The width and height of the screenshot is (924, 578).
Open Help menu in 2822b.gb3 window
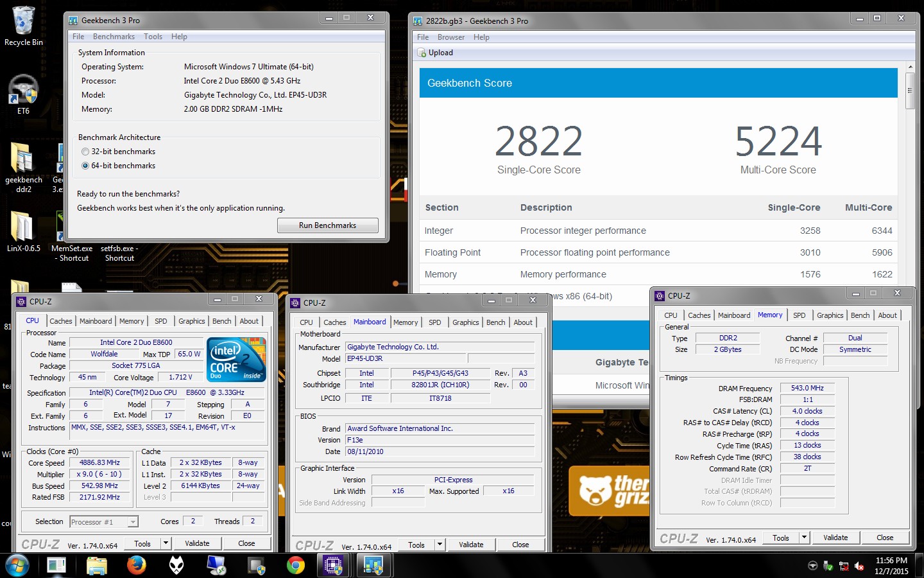tap(481, 37)
